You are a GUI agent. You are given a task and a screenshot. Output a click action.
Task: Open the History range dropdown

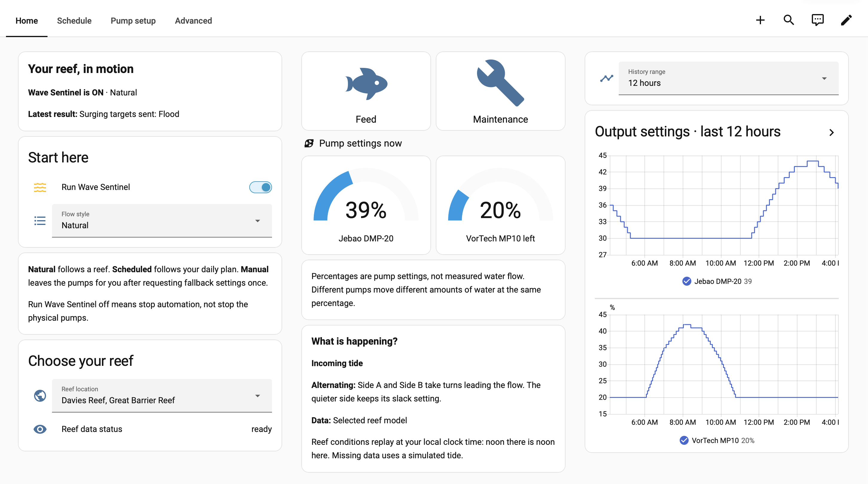(x=728, y=78)
